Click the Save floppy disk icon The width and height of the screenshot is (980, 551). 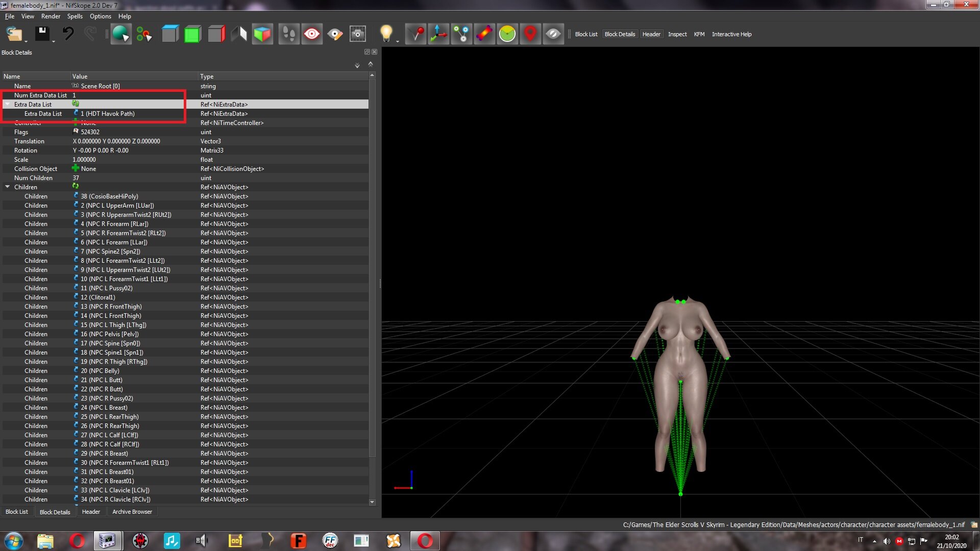[42, 34]
